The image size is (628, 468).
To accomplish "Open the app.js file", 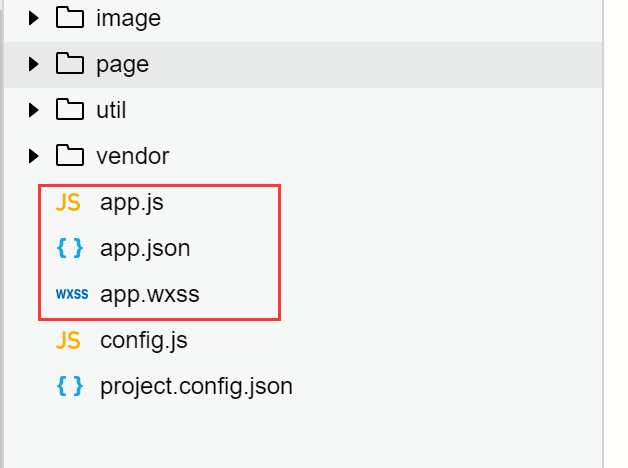I will point(131,202).
